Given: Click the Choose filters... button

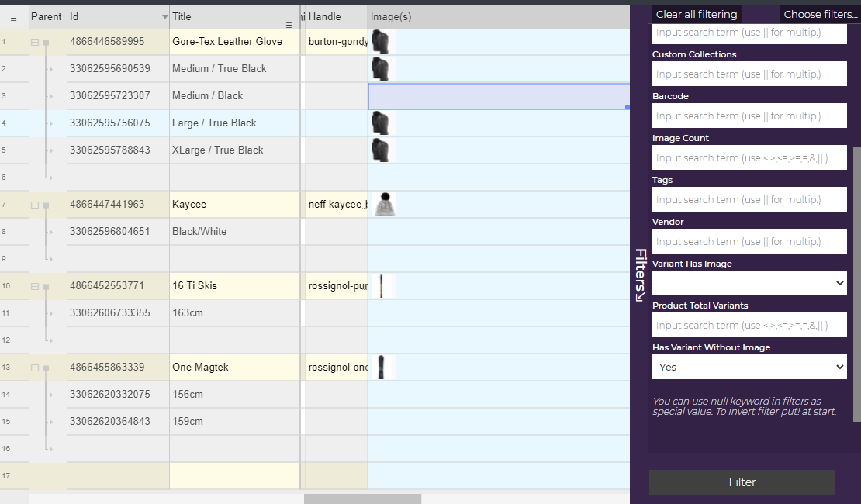Looking at the screenshot, I should 820,15.
